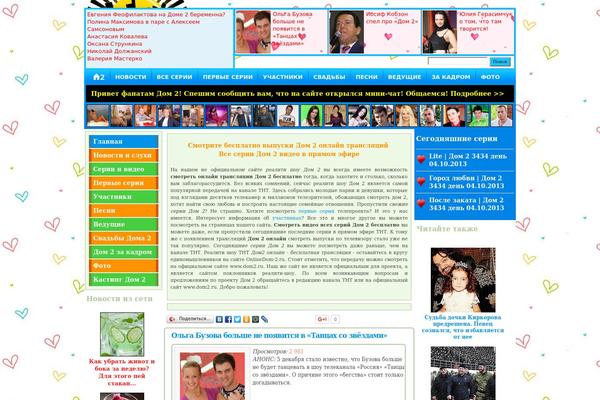This screenshot has height=400, width=600.
Task: Click the heart icon beside После заката
Action: coord(421,204)
